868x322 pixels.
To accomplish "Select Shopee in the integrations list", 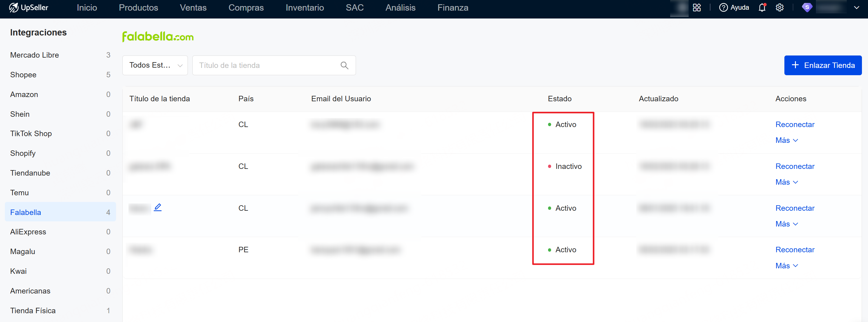I will (x=23, y=75).
